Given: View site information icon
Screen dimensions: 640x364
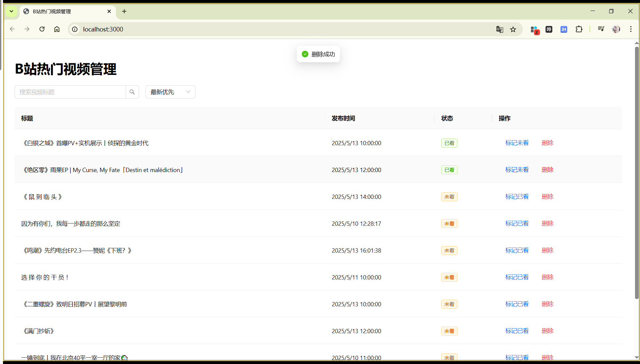Looking at the screenshot, I should click(x=75, y=29).
